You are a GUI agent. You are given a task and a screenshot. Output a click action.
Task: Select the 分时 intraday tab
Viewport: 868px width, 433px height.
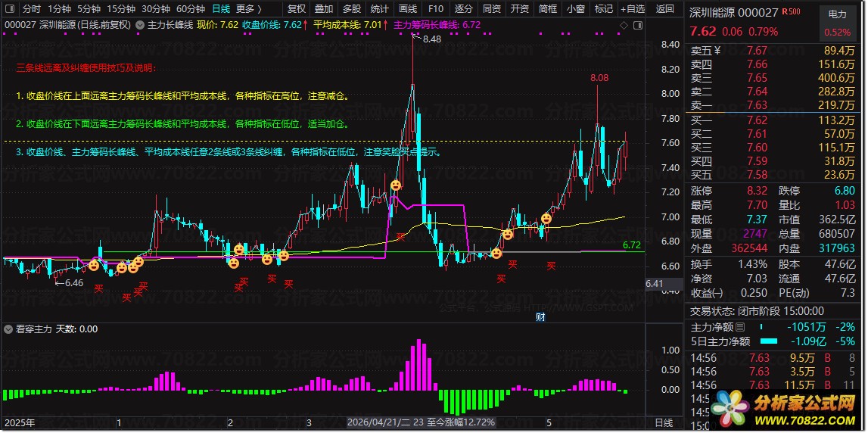[x=32, y=9]
